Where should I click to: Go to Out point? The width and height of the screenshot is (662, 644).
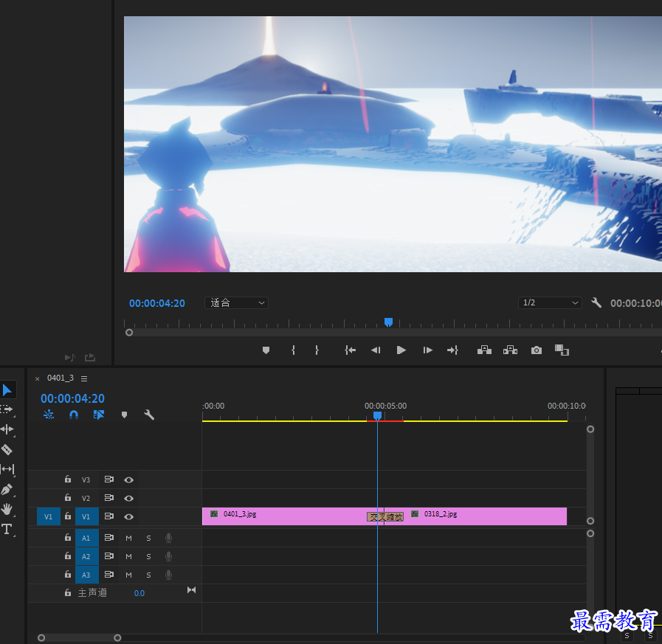click(x=452, y=350)
